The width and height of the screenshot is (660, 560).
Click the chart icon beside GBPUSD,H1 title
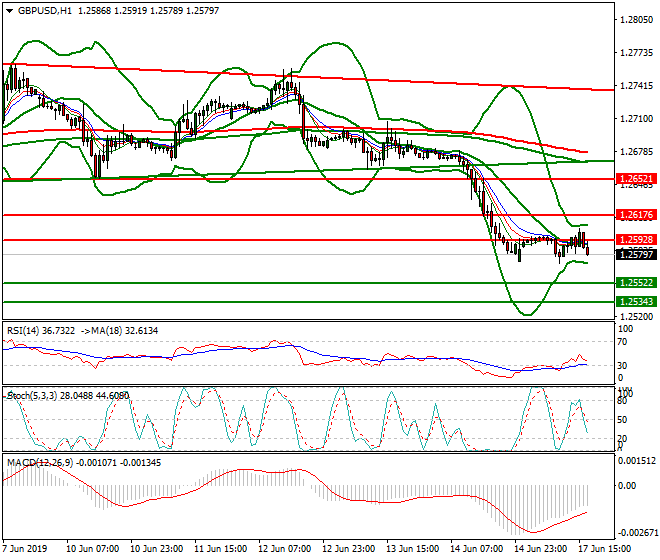pos(8,10)
